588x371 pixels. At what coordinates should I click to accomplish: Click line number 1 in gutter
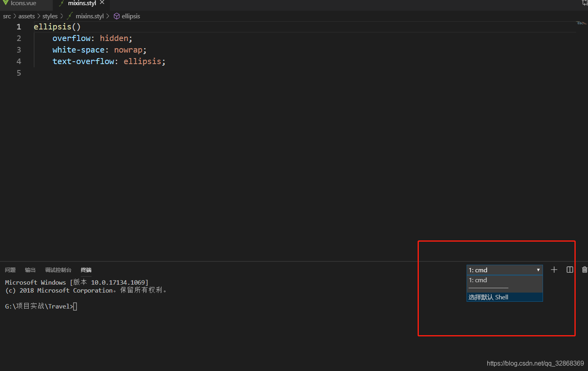click(x=19, y=27)
